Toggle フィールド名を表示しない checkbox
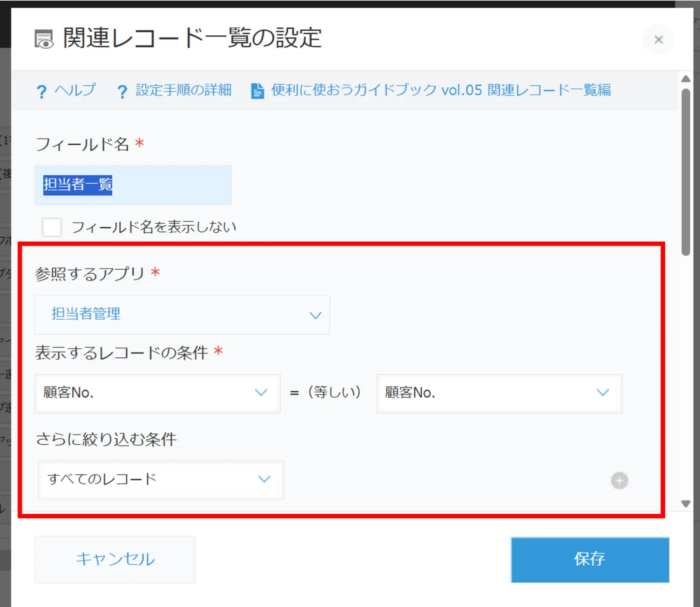The width and height of the screenshot is (700, 607). click(x=52, y=227)
